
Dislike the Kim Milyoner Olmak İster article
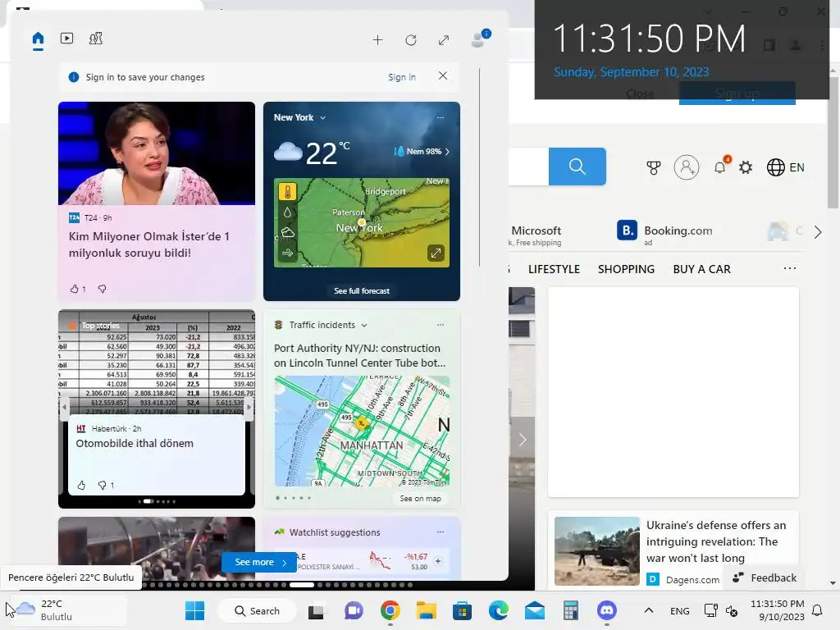coord(102,289)
